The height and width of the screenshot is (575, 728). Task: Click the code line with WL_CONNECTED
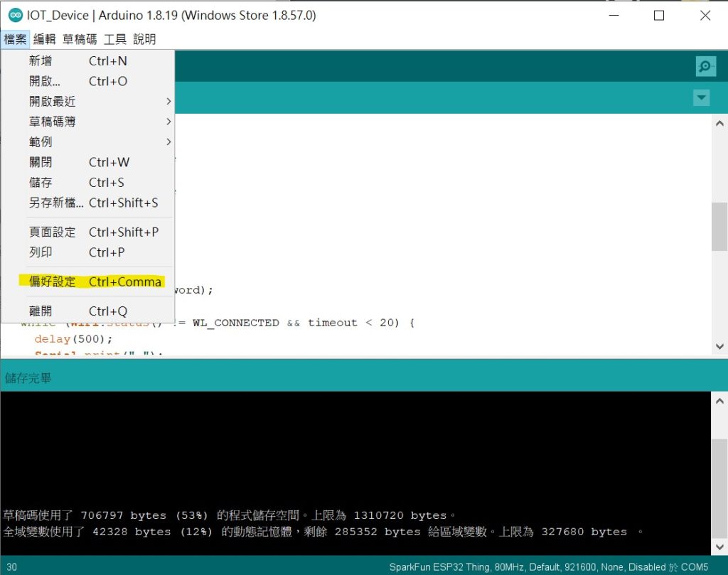pos(218,323)
